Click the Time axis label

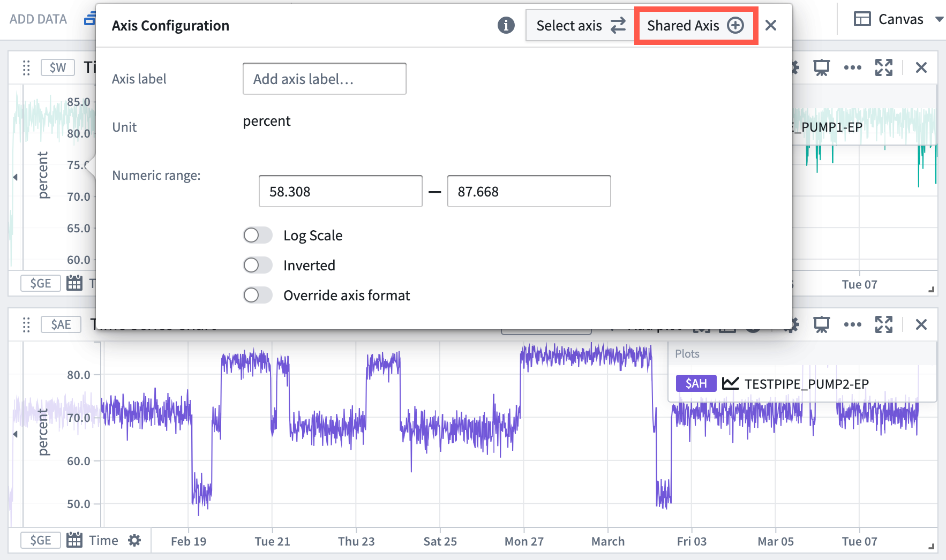(x=103, y=540)
